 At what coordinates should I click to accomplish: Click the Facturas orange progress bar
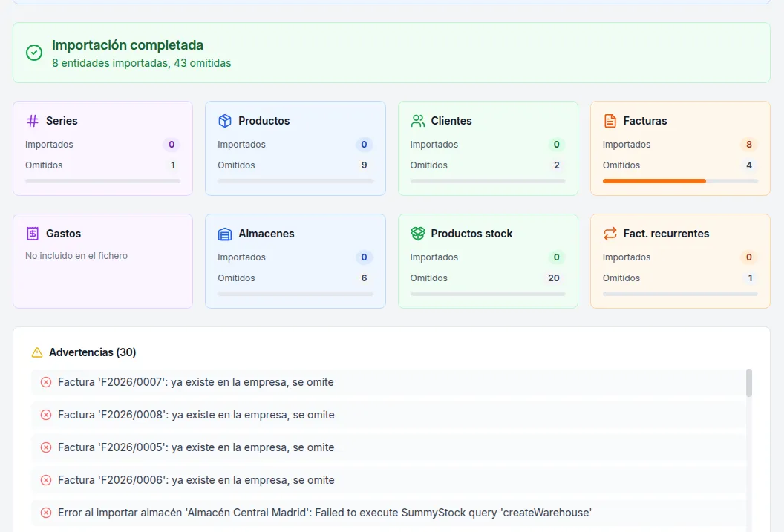[654, 181]
